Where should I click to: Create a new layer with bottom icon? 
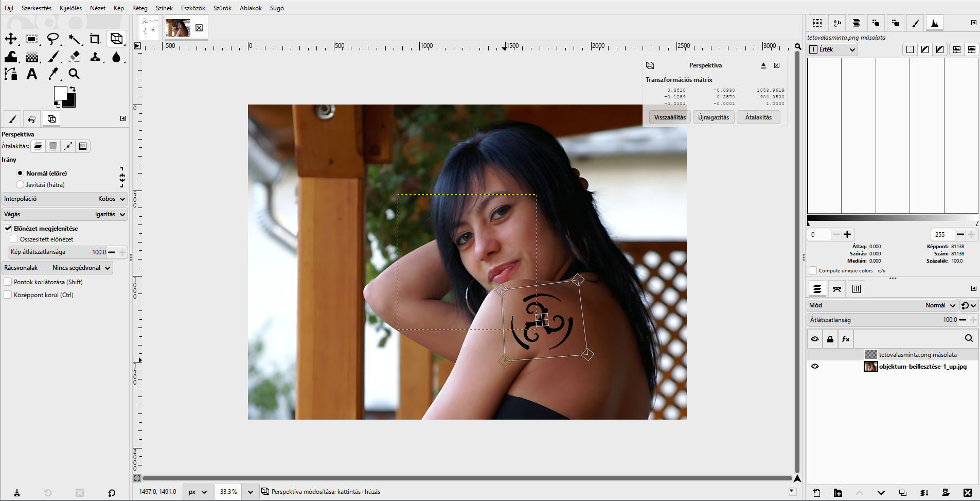point(816,493)
